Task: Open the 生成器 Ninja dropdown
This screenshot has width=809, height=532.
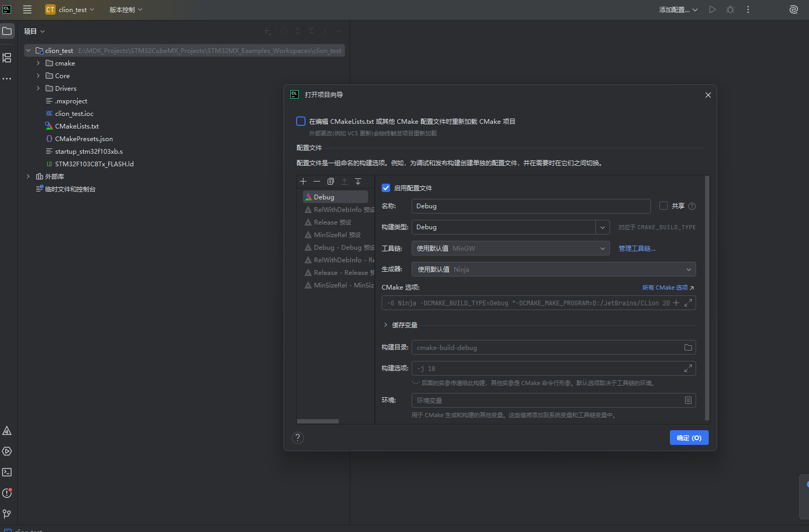Action: [554, 269]
